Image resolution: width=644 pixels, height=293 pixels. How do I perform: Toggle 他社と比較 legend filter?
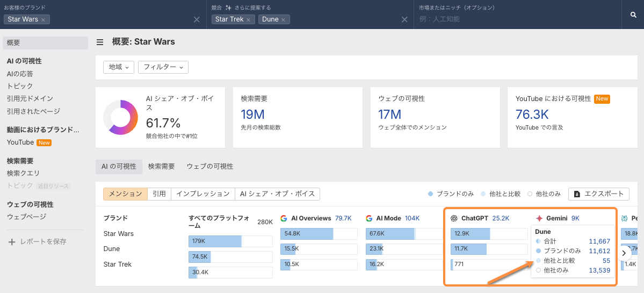click(x=501, y=194)
